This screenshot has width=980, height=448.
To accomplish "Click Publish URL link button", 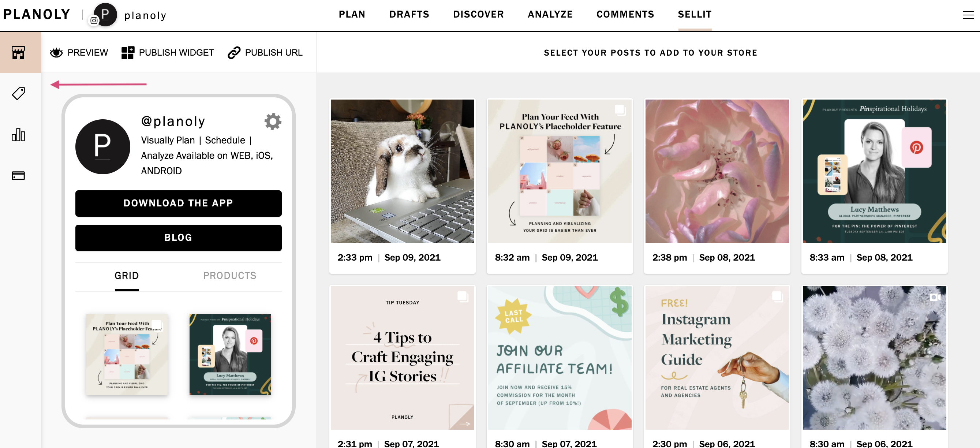I will (x=265, y=53).
